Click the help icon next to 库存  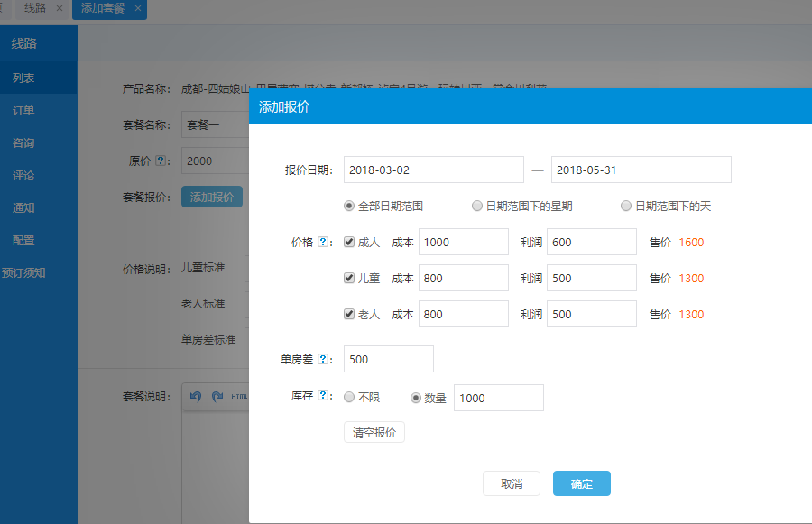[323, 396]
